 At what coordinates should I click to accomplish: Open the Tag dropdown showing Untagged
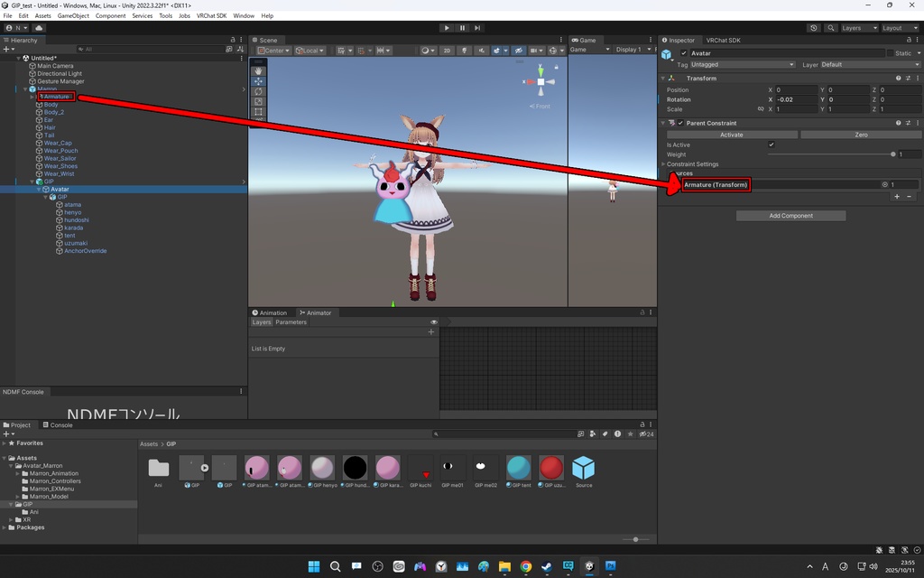pyautogui.click(x=742, y=65)
